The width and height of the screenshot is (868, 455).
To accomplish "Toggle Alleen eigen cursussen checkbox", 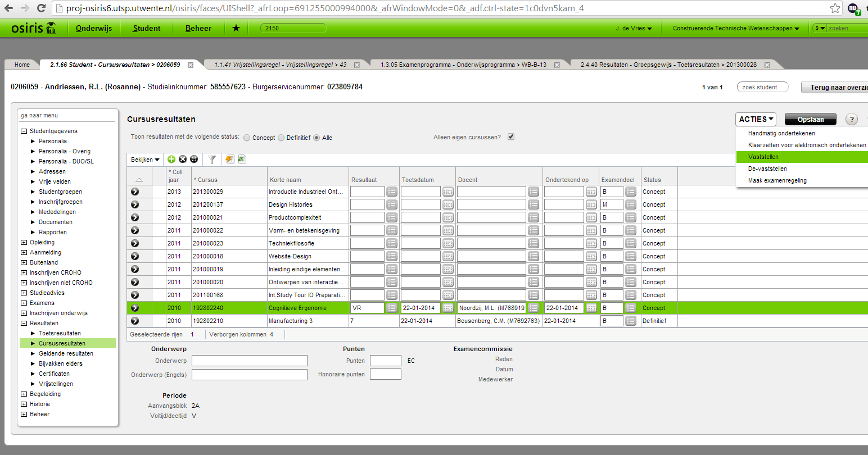I will click(511, 136).
